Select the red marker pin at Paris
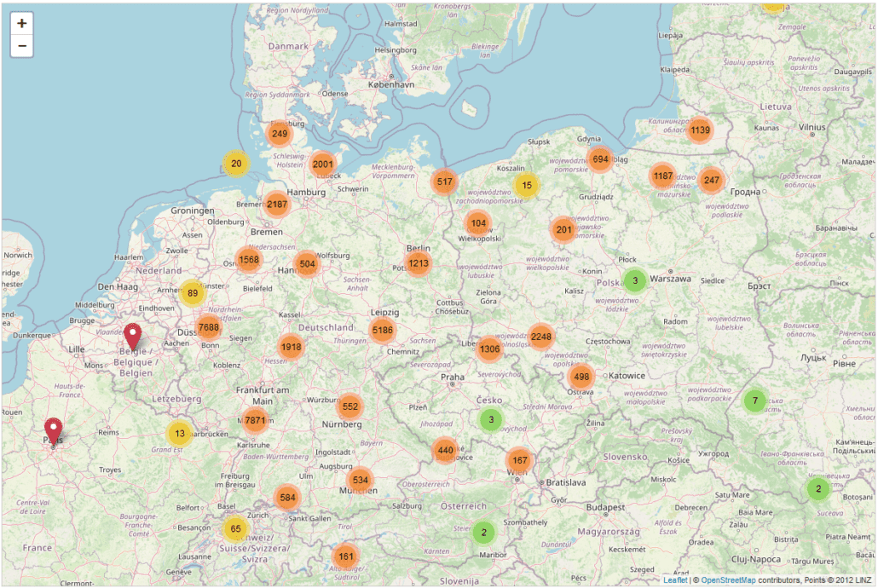The height and width of the screenshot is (588, 878). point(53,432)
